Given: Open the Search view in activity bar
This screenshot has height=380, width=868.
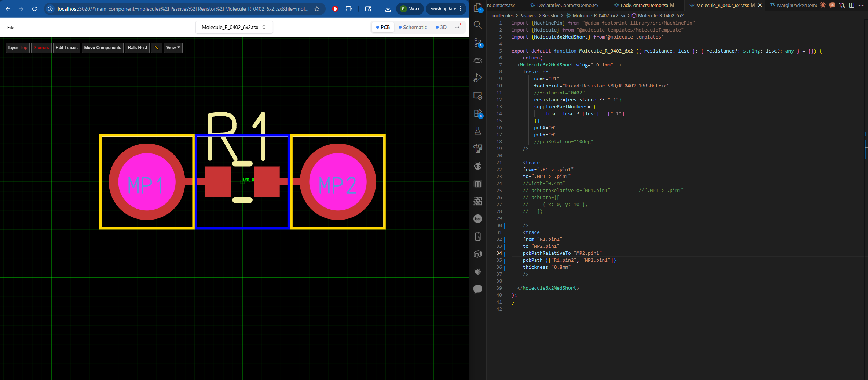Looking at the screenshot, I should pos(477,25).
